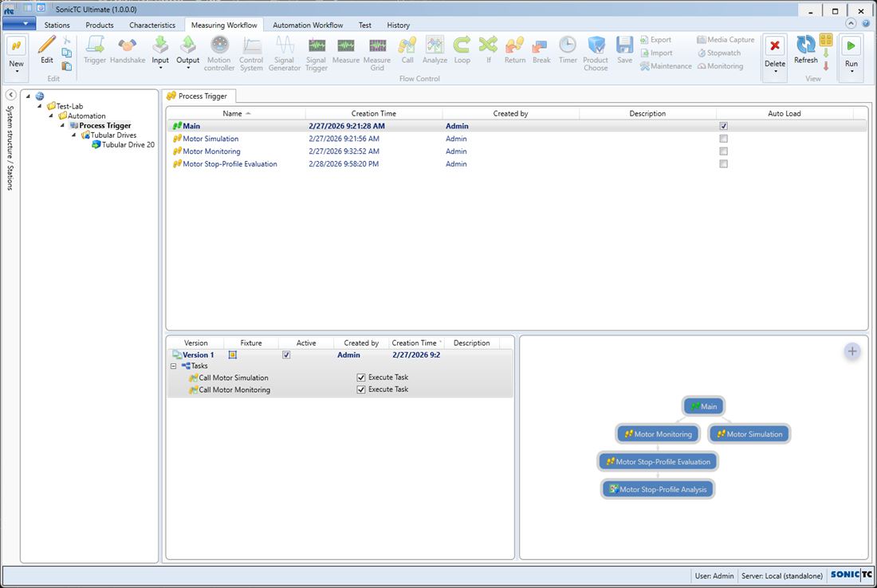Click the Call flow control icon
The width and height of the screenshot is (877, 588).
point(407,45)
